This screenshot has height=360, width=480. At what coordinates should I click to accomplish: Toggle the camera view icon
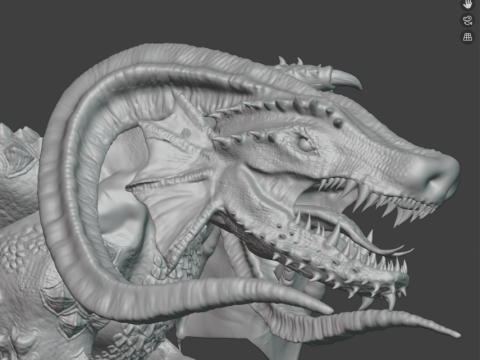pos(468,20)
